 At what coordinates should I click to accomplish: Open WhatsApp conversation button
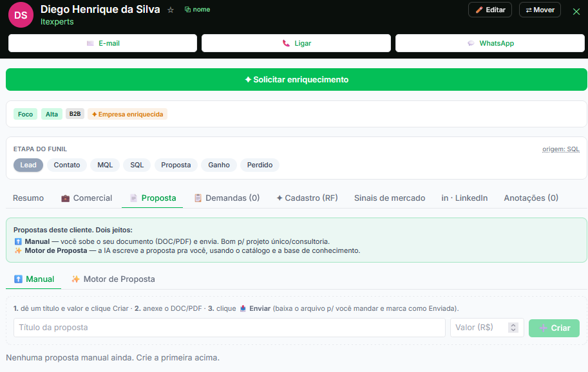(x=489, y=43)
